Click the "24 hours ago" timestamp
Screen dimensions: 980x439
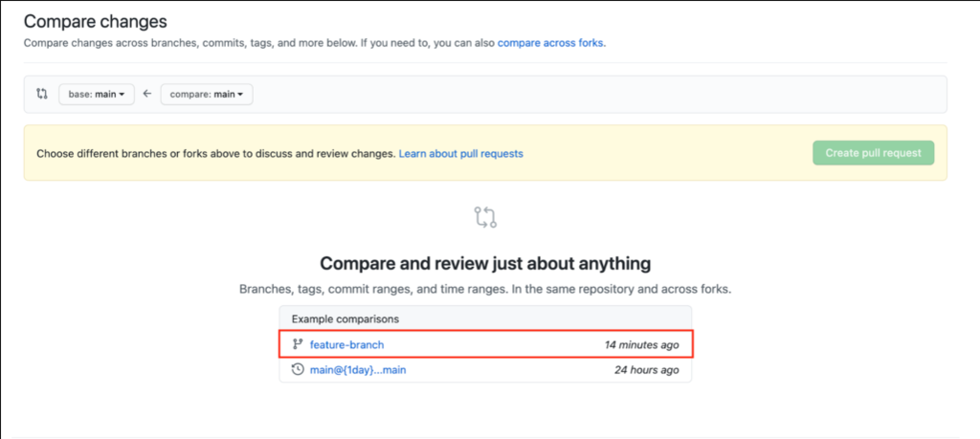(646, 369)
